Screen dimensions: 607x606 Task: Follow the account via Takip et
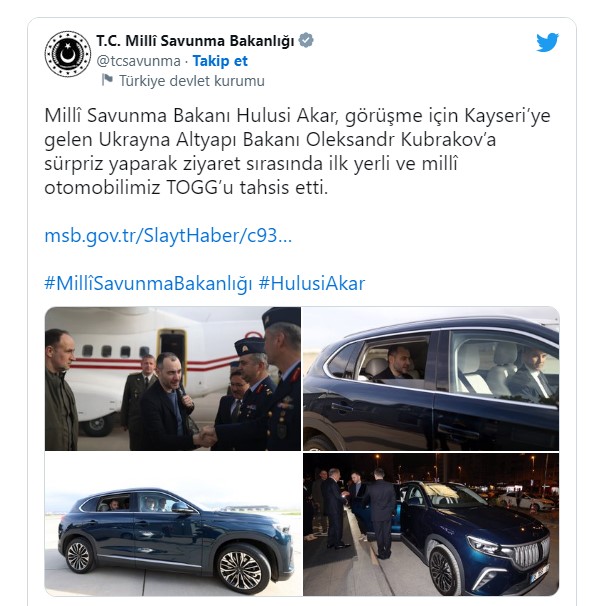[x=220, y=61]
